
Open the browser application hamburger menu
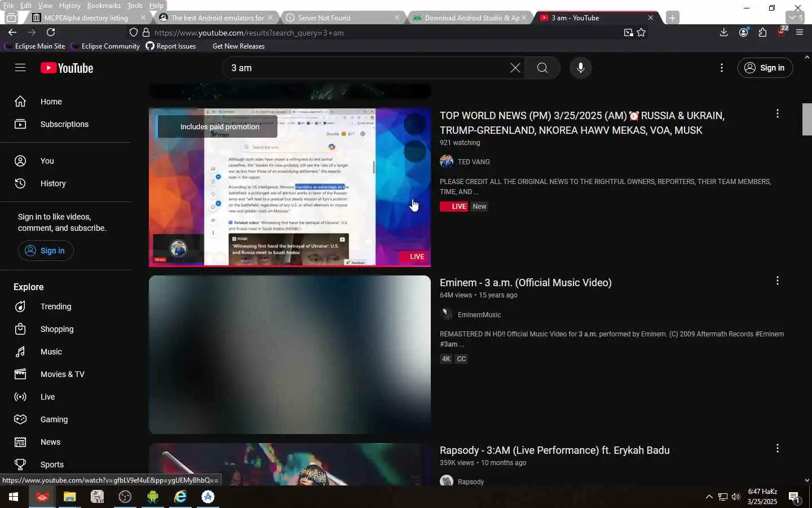[799, 32]
